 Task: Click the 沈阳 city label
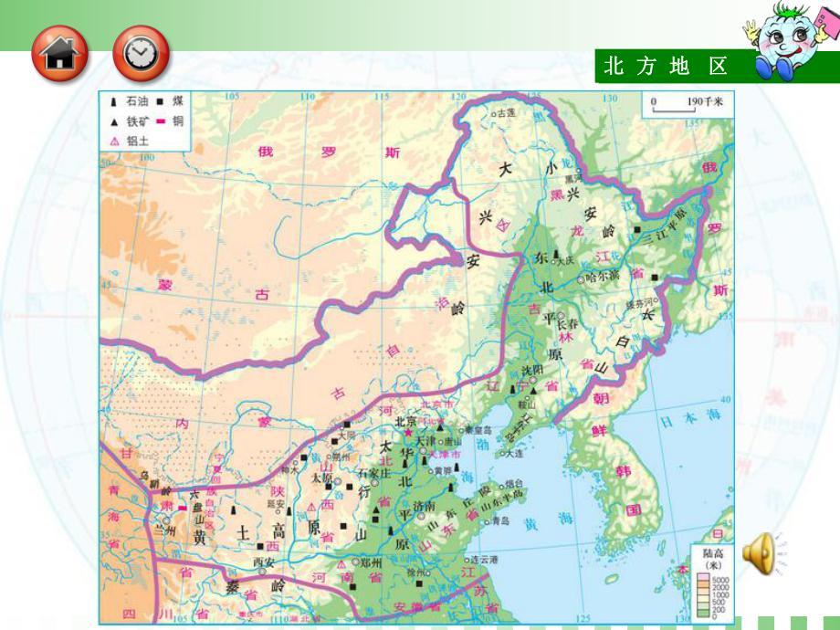point(532,370)
